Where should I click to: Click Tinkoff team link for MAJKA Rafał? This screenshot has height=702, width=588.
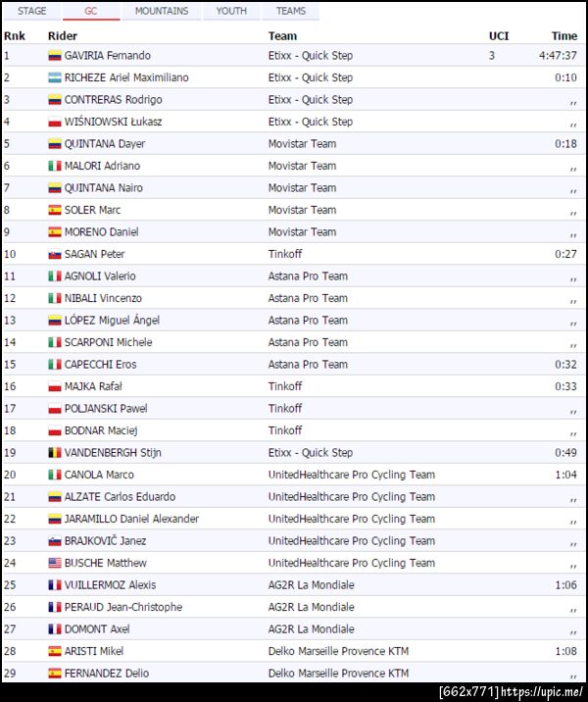pos(285,386)
